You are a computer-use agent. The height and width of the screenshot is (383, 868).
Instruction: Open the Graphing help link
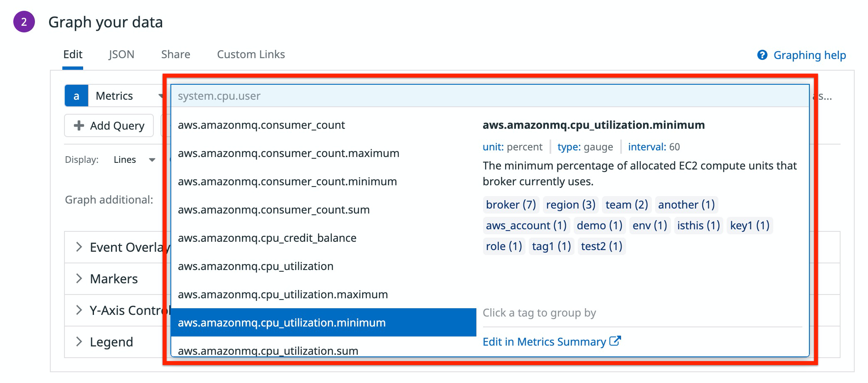(x=809, y=55)
